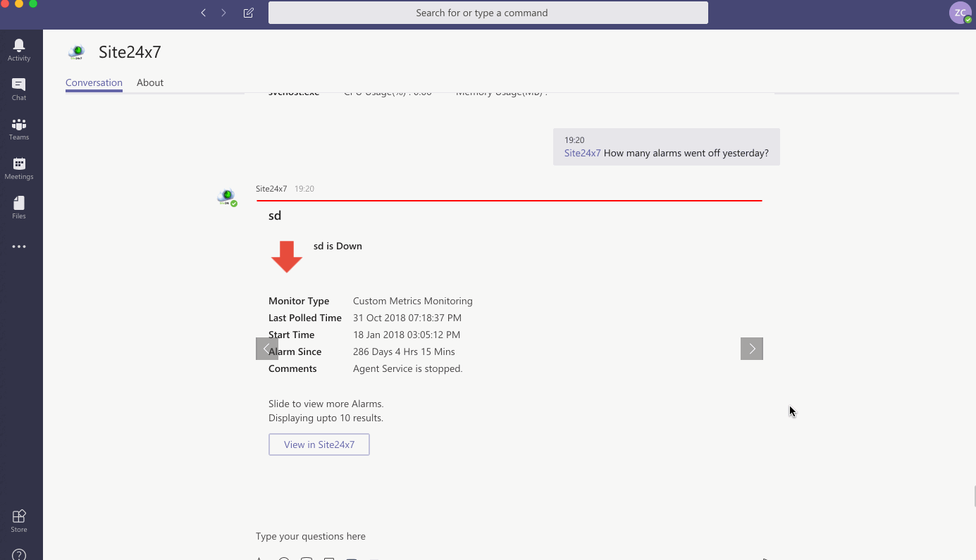Slide to previous alarm with left chevron
The height and width of the screenshot is (560, 976).
(x=267, y=349)
